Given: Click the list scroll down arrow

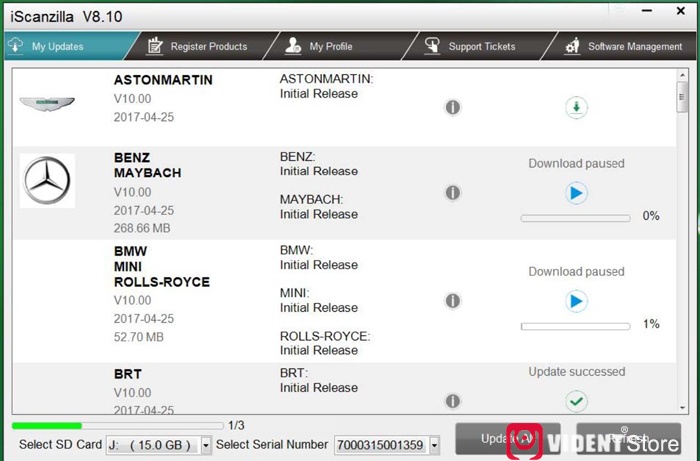Looking at the screenshot, I should tap(682, 408).
